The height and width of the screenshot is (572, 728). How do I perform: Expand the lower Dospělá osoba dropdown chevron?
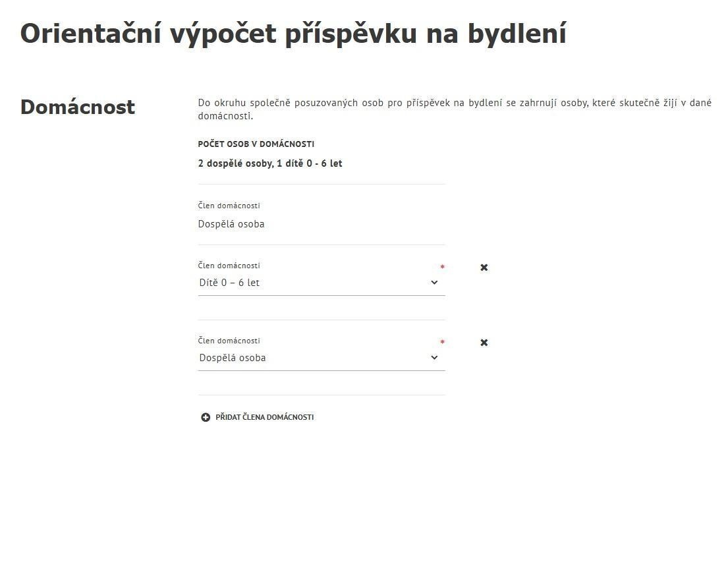pos(434,358)
